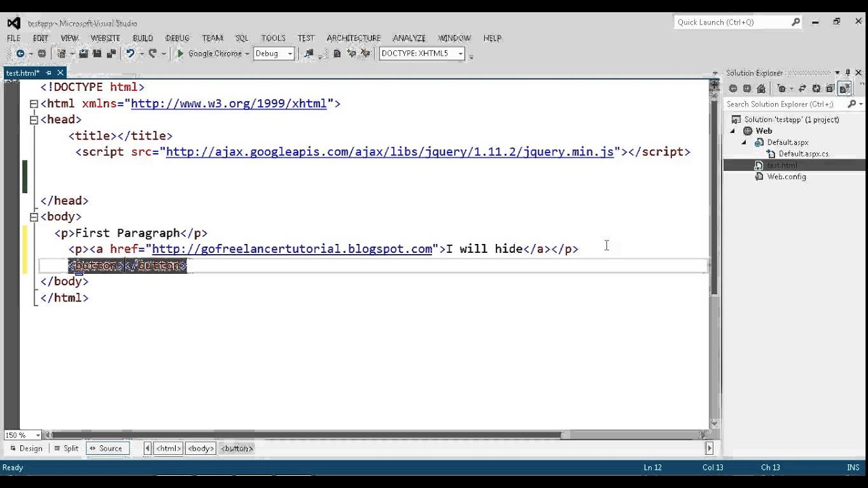Toggle Solution Explorer auto-hide pin

848,73
